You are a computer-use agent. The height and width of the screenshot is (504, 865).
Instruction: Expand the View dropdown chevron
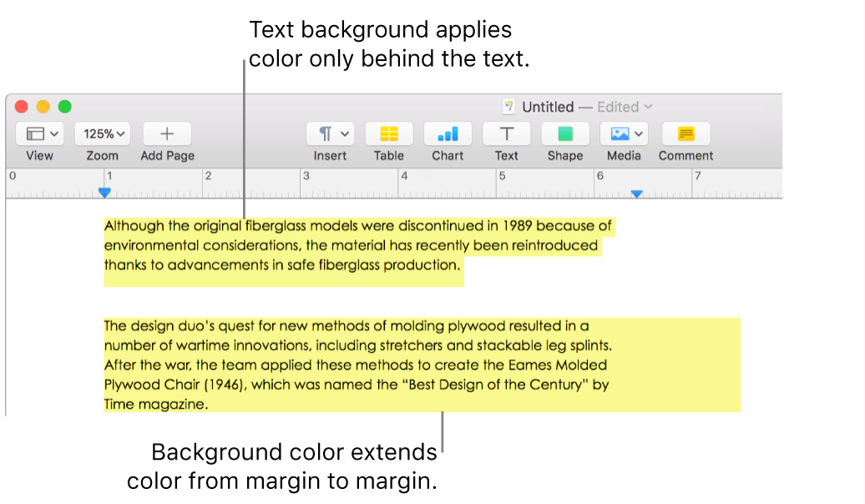coord(56,134)
